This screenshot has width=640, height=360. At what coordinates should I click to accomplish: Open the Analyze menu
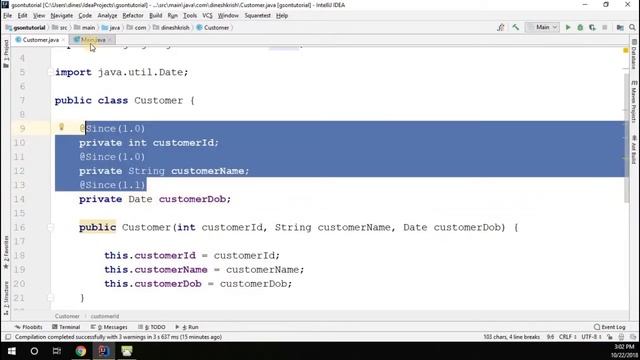click(x=107, y=16)
